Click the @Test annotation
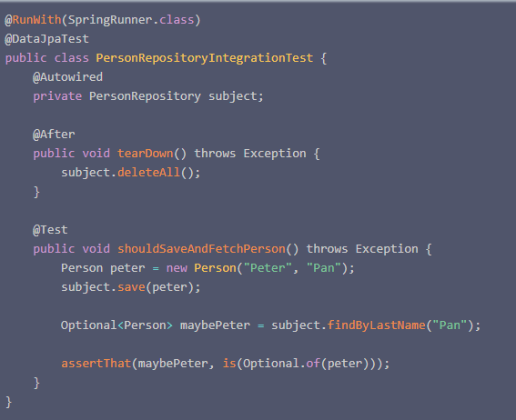 pyautogui.click(x=50, y=230)
